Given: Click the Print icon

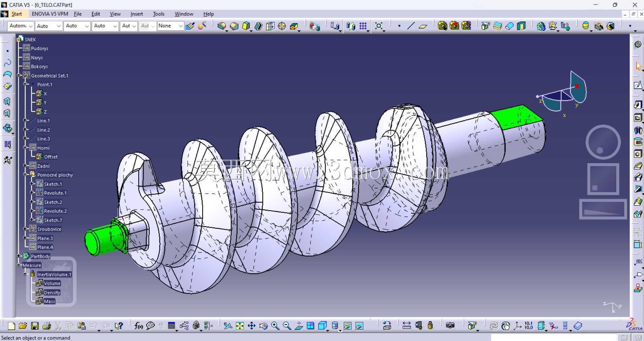Looking at the screenshot, I should pos(46,326).
